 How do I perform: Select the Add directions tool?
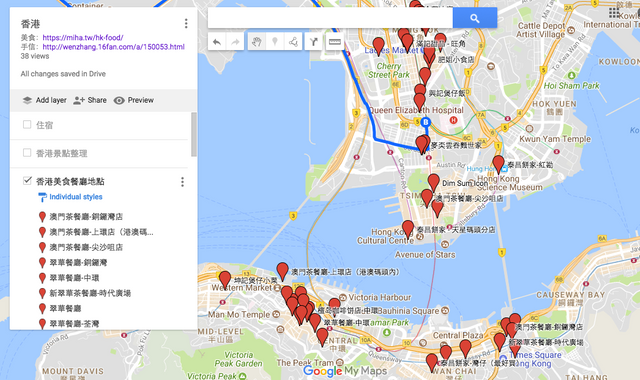[313, 42]
